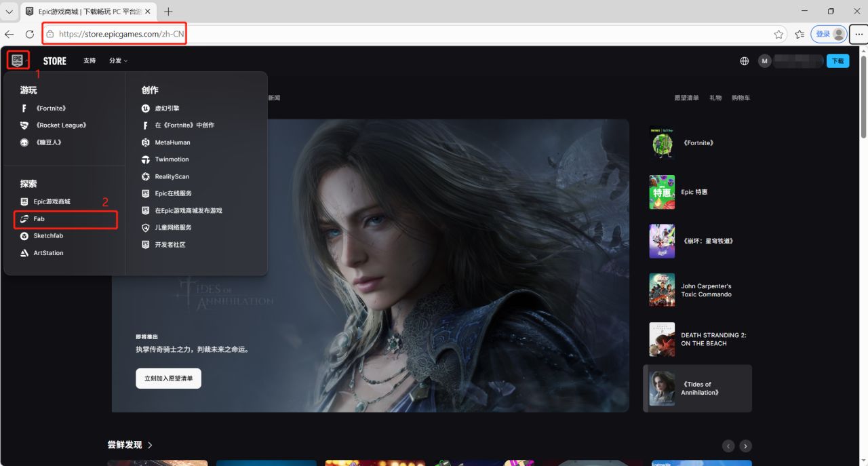
Task: Select 《崩坏:星穹铁道》 carousel item
Action: click(x=697, y=241)
